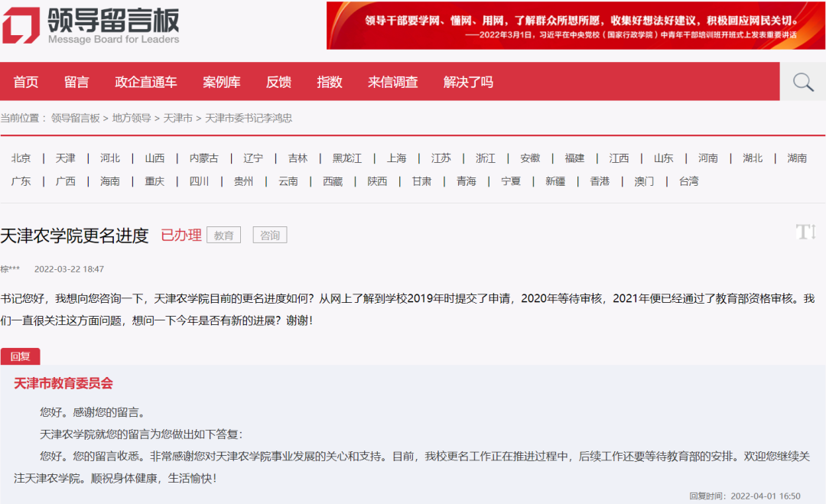Click the red 回复 tab label
The image size is (826, 504).
pos(20,356)
